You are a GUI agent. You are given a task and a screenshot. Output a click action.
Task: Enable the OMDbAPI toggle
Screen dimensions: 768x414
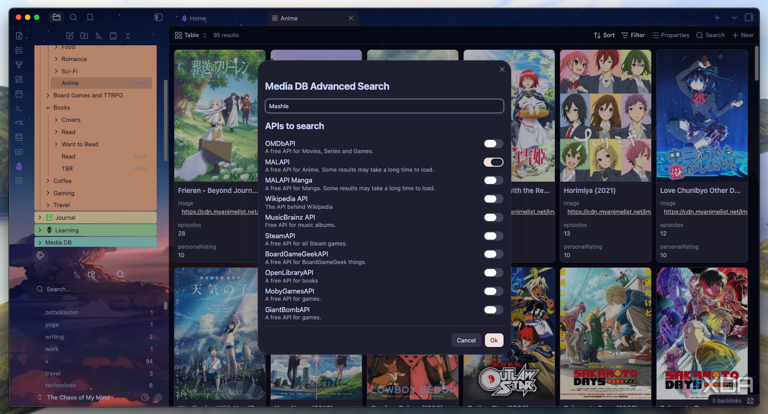(493, 144)
